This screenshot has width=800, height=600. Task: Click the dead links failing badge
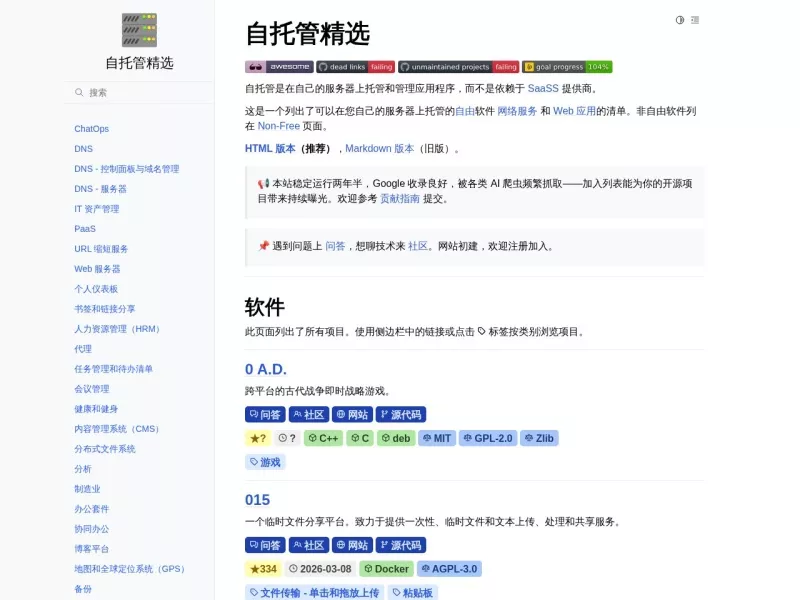click(x=356, y=67)
